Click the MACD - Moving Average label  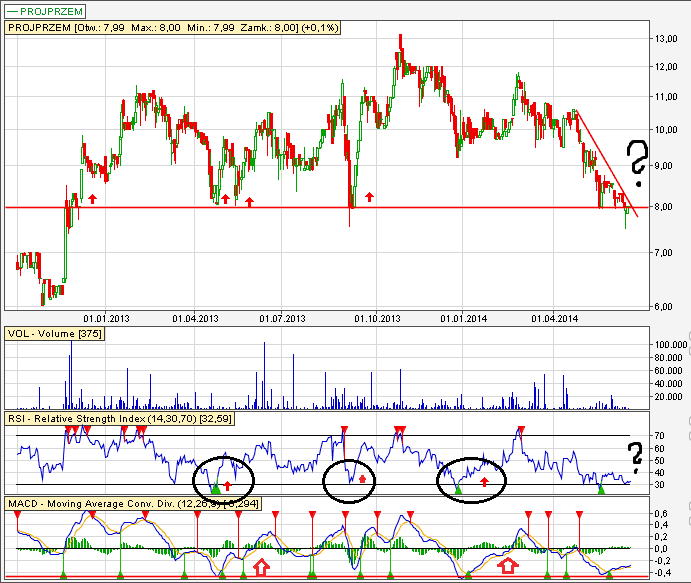pyautogui.click(x=132, y=503)
